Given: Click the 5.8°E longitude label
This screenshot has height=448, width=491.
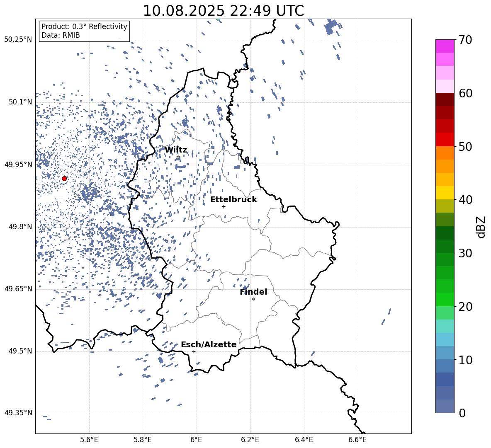Looking at the screenshot, I should click(x=143, y=440).
